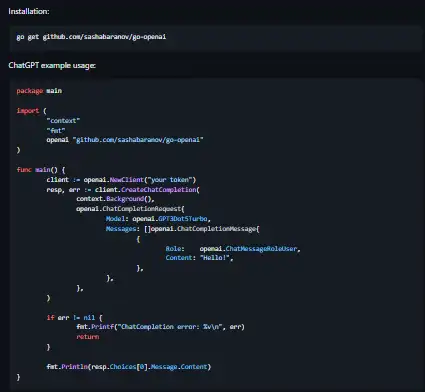Select the "fmt" import string

(56, 130)
